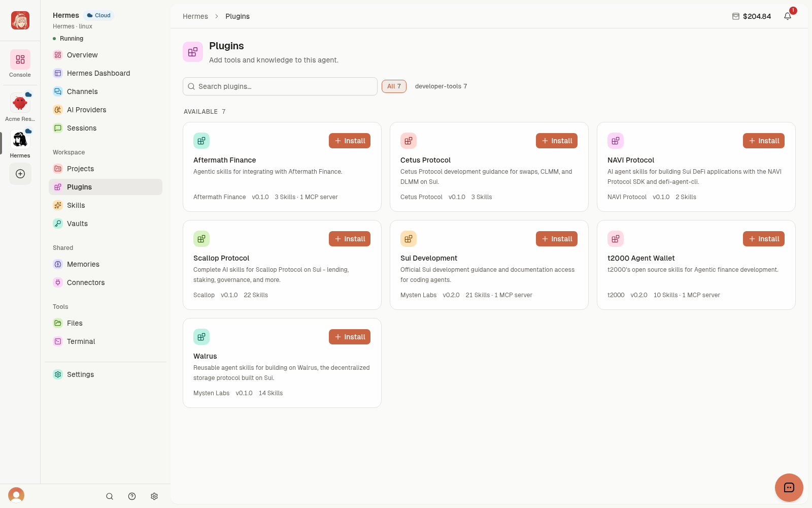Open the $204.84 balance indicator
This screenshot has width=812, height=508.
[x=752, y=16]
